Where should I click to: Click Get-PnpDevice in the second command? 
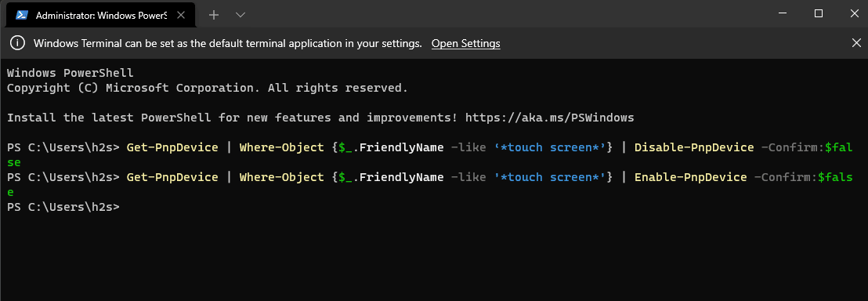172,177
